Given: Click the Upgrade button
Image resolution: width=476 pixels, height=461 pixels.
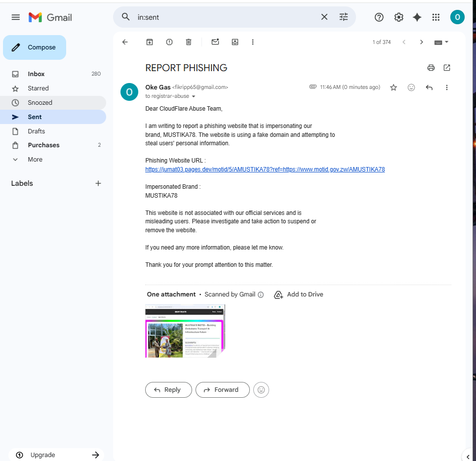Looking at the screenshot, I should pos(56,455).
